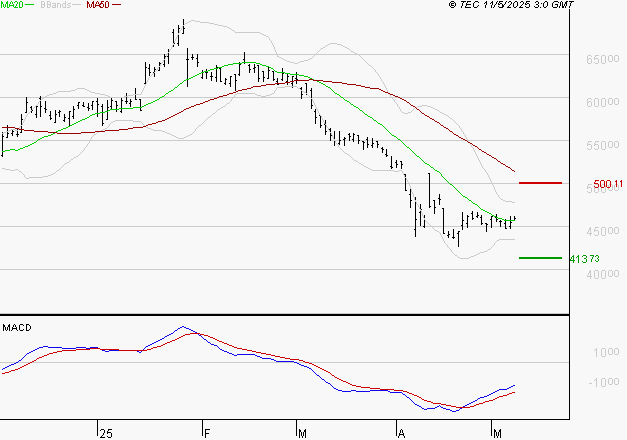Click the 413.73 support price label
The image size is (627, 440).
[585, 259]
